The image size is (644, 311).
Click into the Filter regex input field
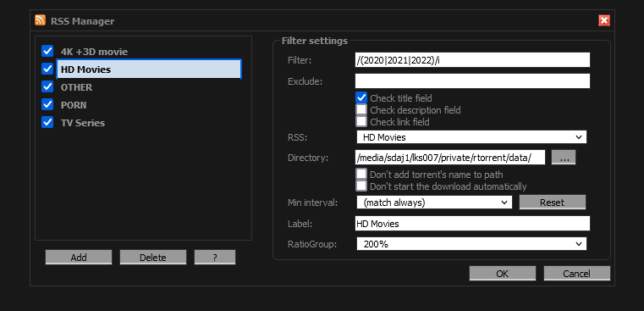472,60
